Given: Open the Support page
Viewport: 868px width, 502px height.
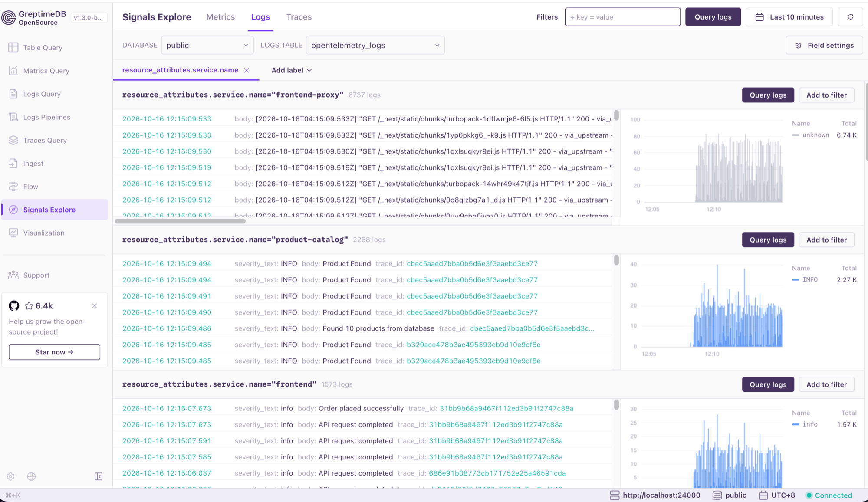Looking at the screenshot, I should pos(36,275).
